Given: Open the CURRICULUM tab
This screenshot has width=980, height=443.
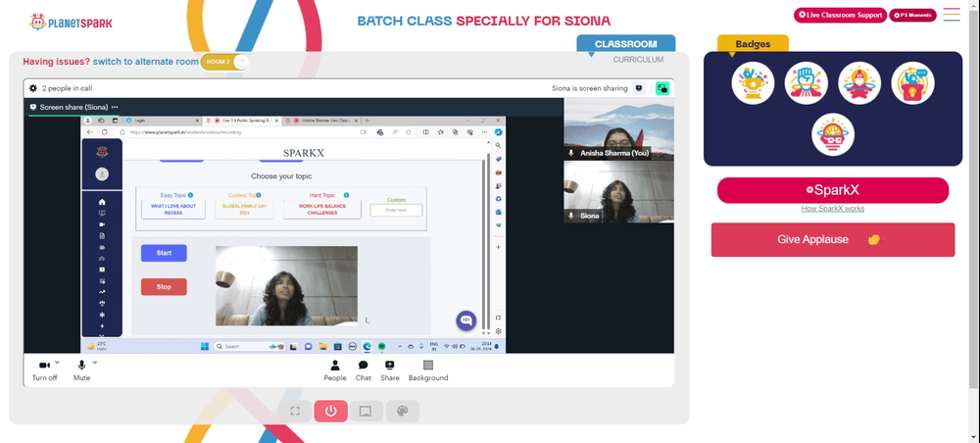Looking at the screenshot, I should pos(638,60).
